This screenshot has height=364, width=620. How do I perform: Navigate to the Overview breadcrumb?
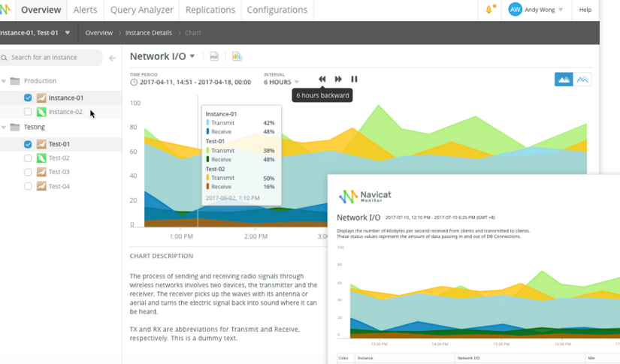(x=99, y=33)
